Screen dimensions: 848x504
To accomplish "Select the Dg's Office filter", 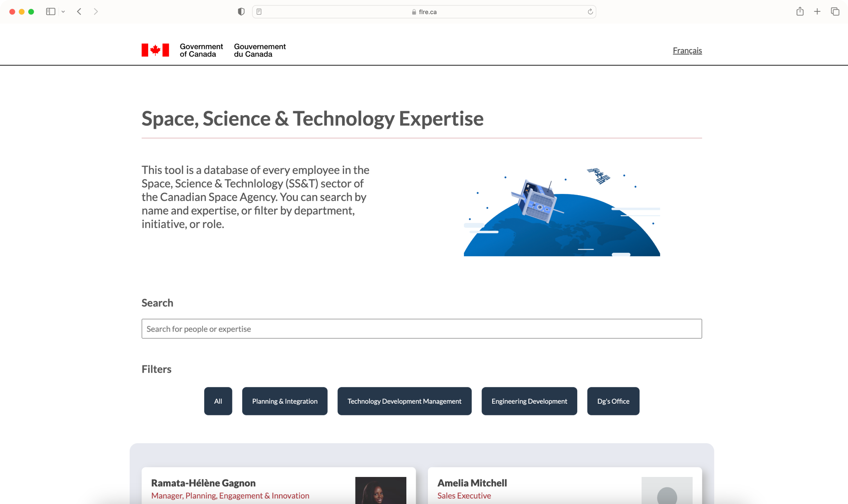I will [x=613, y=401].
